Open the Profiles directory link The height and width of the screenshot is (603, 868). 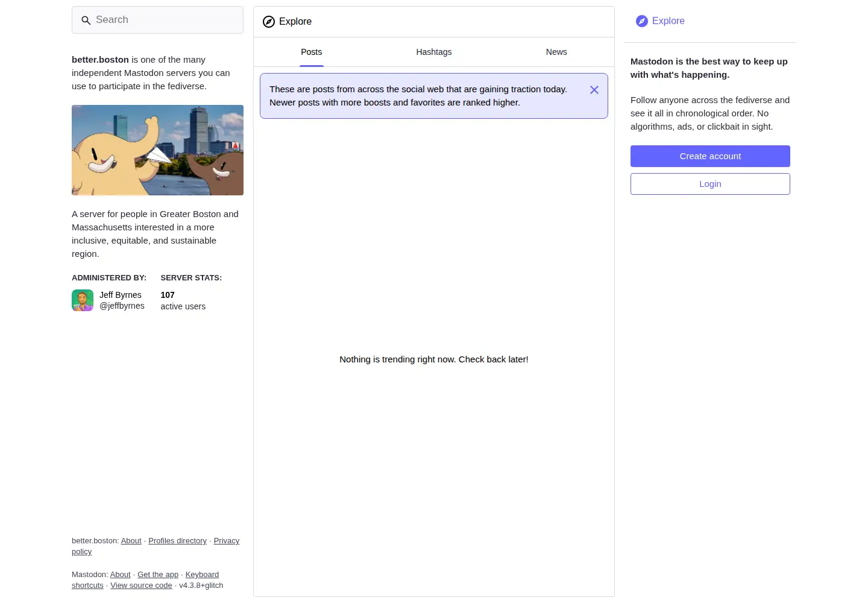coord(177,541)
